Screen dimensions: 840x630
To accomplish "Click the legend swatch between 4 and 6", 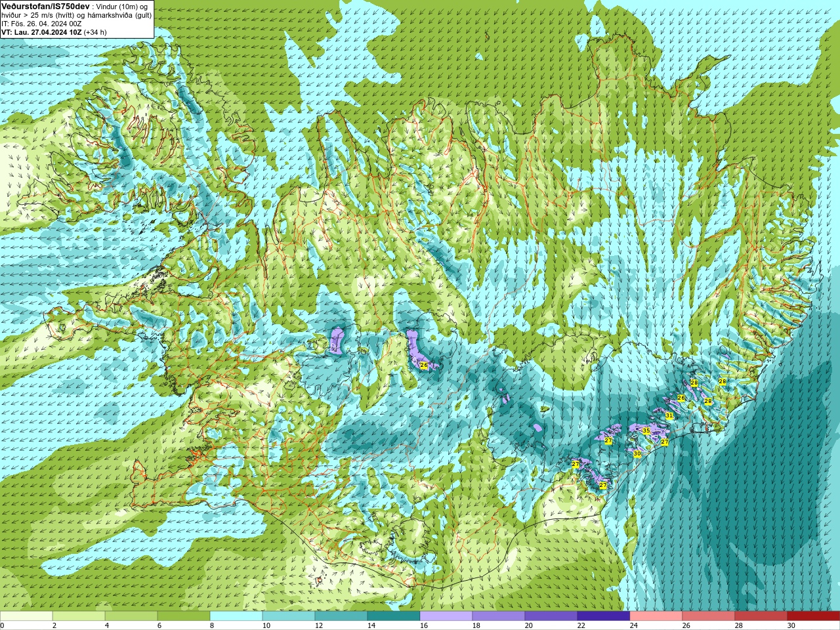I will pos(131,616).
